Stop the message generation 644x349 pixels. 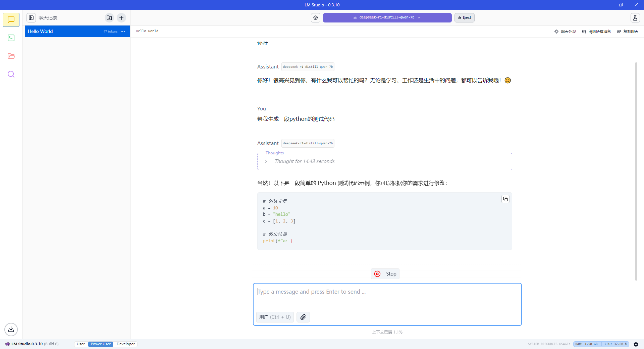click(x=385, y=274)
